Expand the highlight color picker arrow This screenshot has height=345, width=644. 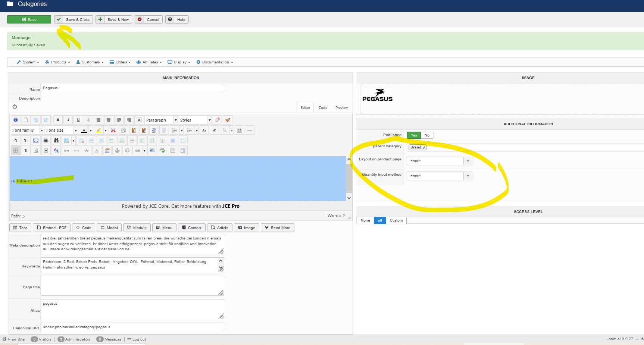coord(106,130)
